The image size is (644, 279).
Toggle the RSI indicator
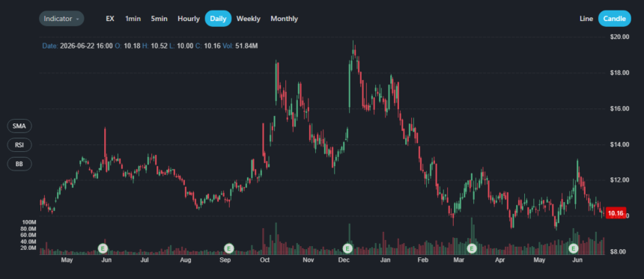click(x=19, y=145)
